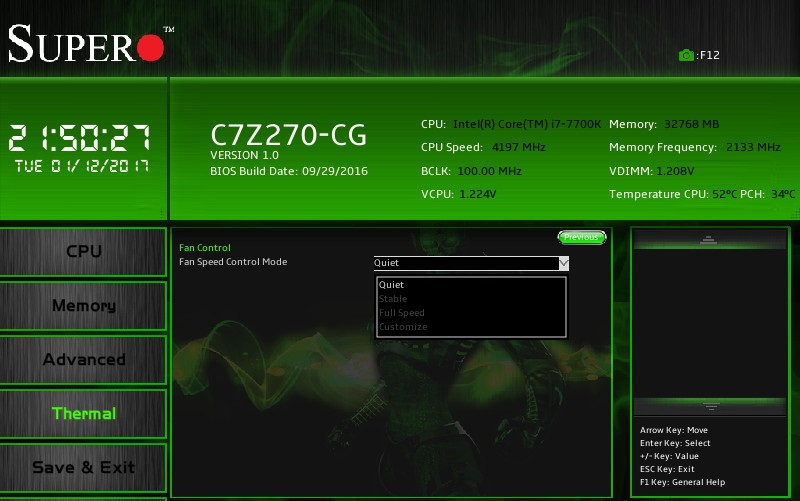This screenshot has width=800, height=501.
Task: Click the BIOS Build Date 09/29/2016 text
Action: pos(289,171)
